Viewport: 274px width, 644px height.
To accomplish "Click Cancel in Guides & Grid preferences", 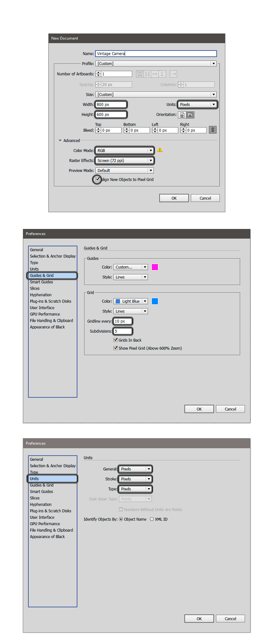I will (x=230, y=409).
